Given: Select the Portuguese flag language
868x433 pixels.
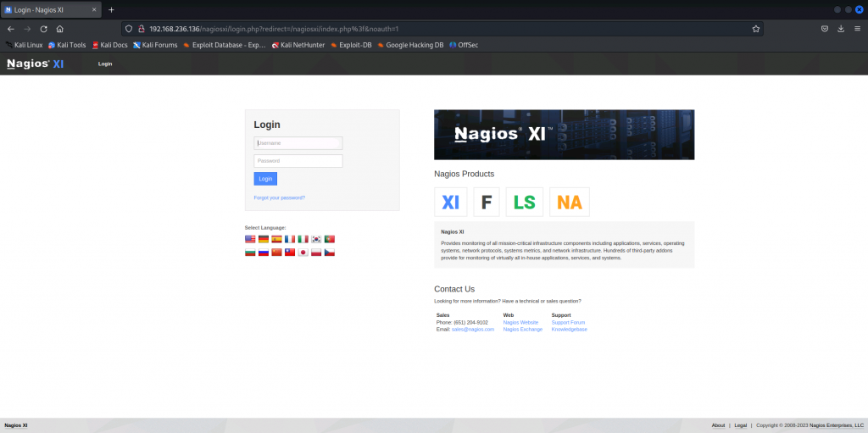Looking at the screenshot, I should pos(330,239).
